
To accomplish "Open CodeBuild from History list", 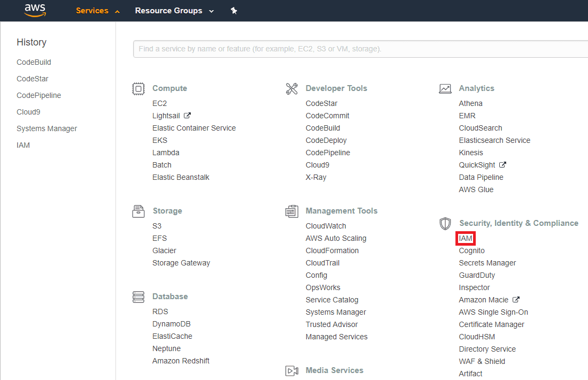I will [34, 62].
